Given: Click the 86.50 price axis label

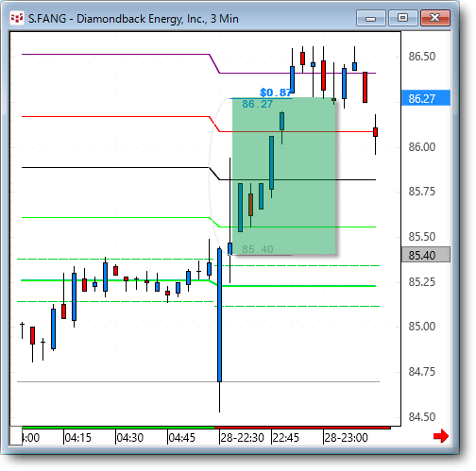Looking at the screenshot, I should 422,57.
